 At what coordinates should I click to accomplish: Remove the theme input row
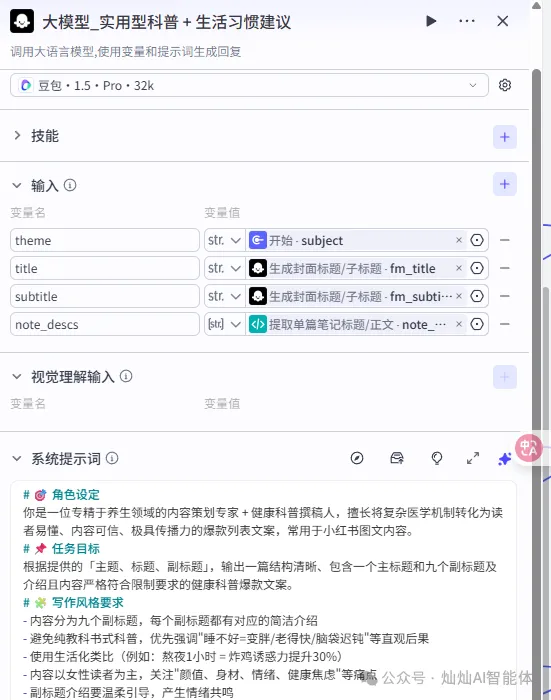click(505, 240)
